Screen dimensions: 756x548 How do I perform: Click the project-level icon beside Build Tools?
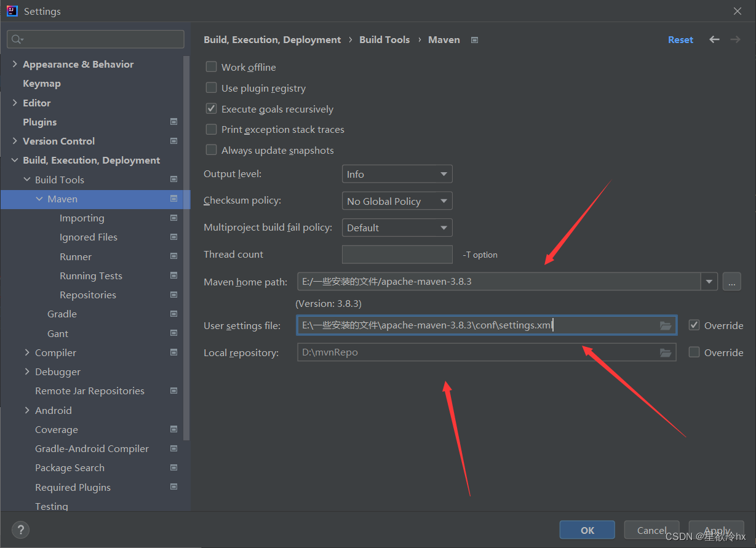[174, 180]
